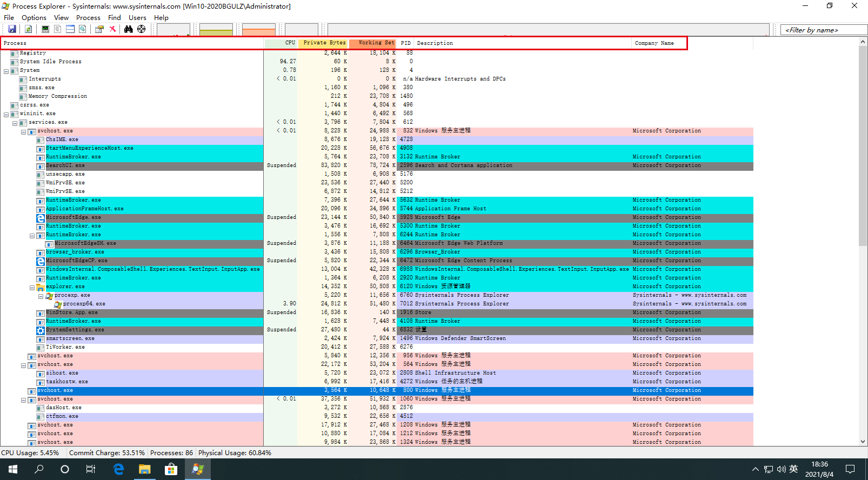Click the orange physical memory graph

pos(259,30)
